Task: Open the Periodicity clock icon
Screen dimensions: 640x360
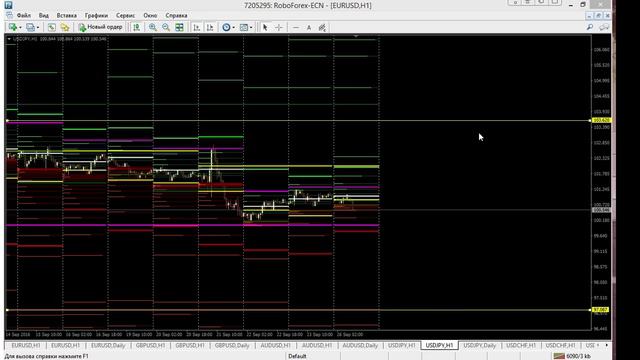Action: click(226, 27)
